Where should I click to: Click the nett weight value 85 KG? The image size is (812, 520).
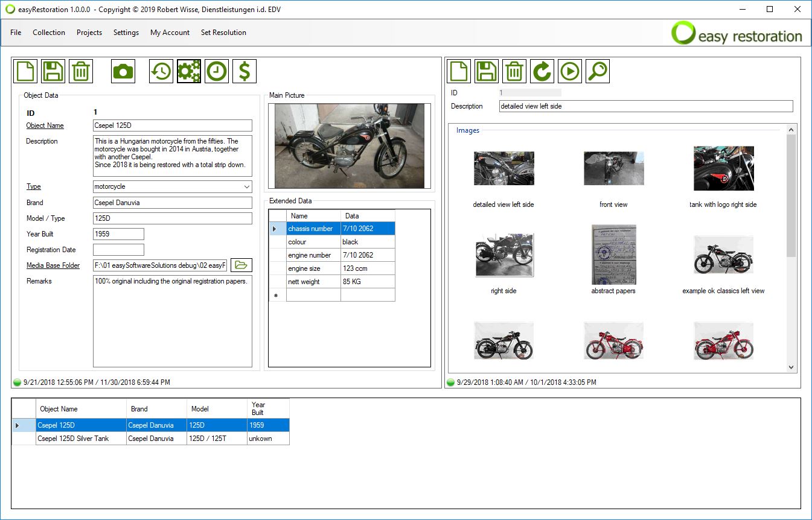coord(368,282)
